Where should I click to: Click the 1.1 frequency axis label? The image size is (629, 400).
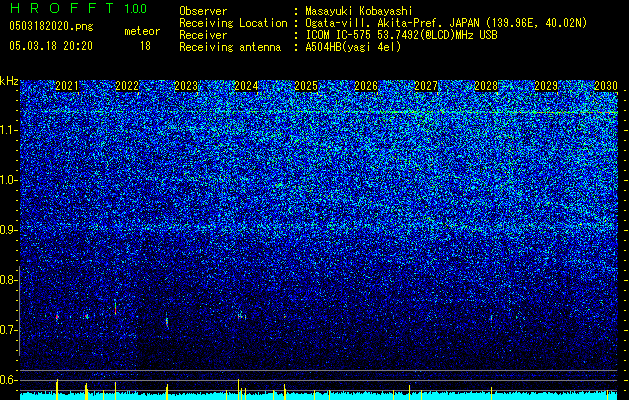(9, 130)
